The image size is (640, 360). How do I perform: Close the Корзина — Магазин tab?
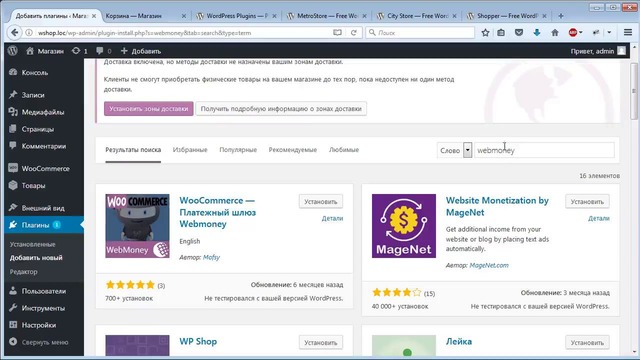pos(184,16)
